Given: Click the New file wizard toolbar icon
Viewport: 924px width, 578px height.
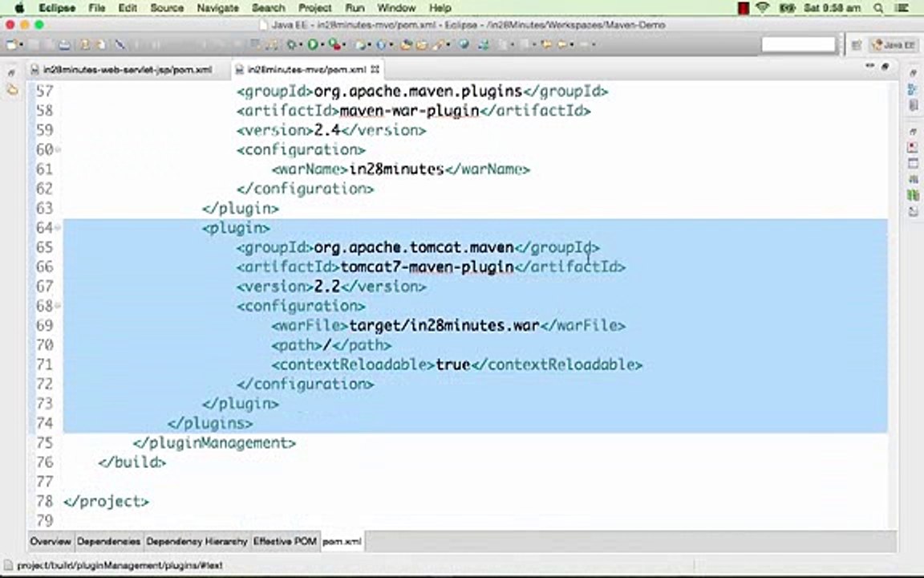Looking at the screenshot, I should click(11, 44).
